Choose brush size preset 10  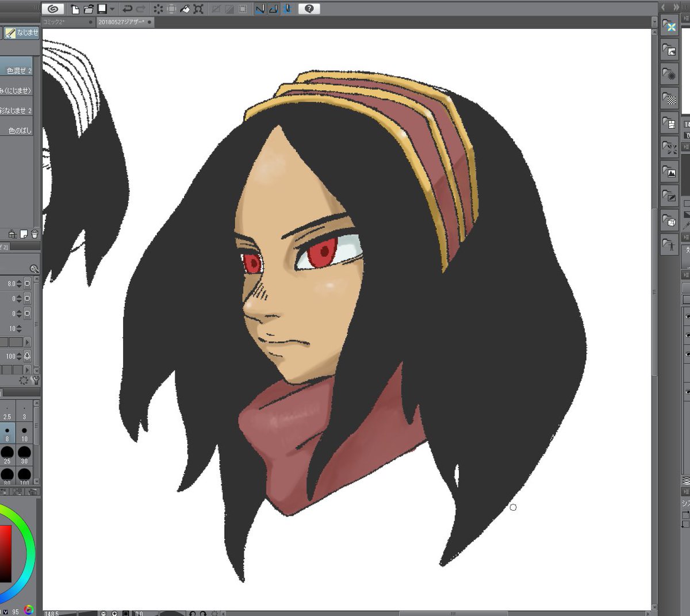pyautogui.click(x=24, y=433)
